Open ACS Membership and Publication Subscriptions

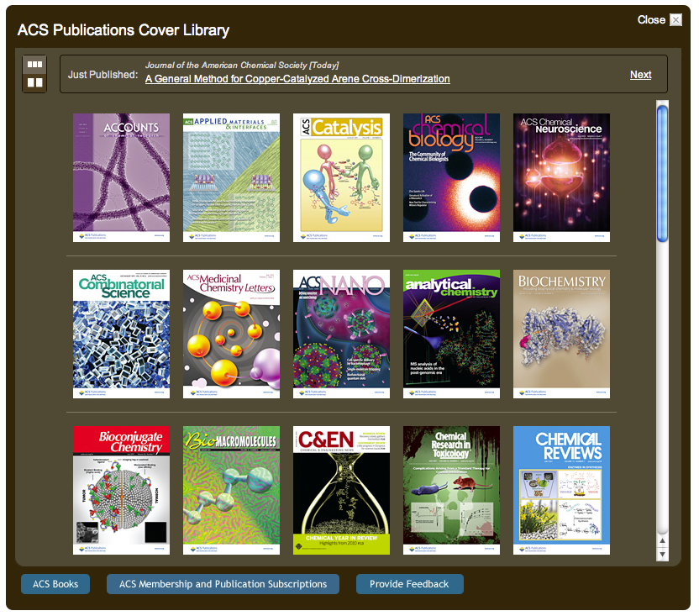[x=223, y=584]
